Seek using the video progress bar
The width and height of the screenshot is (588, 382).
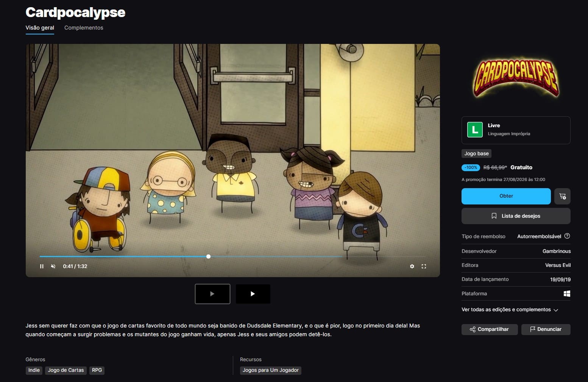tap(232, 257)
